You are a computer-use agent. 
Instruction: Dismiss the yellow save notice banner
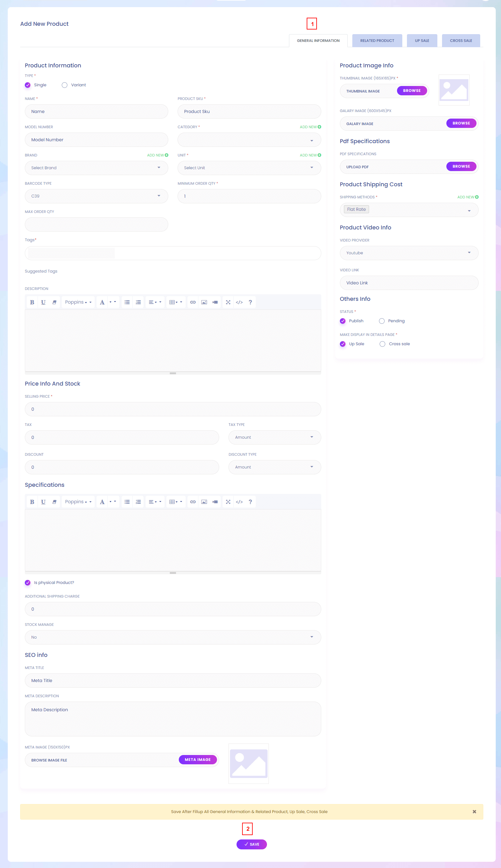click(x=474, y=811)
